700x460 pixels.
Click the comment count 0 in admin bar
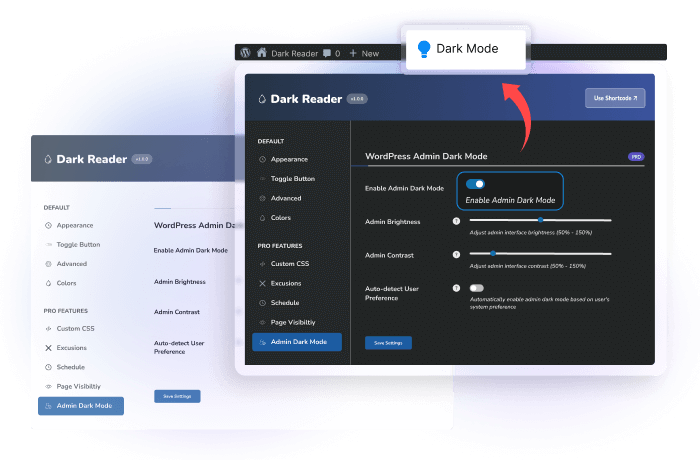(x=338, y=54)
